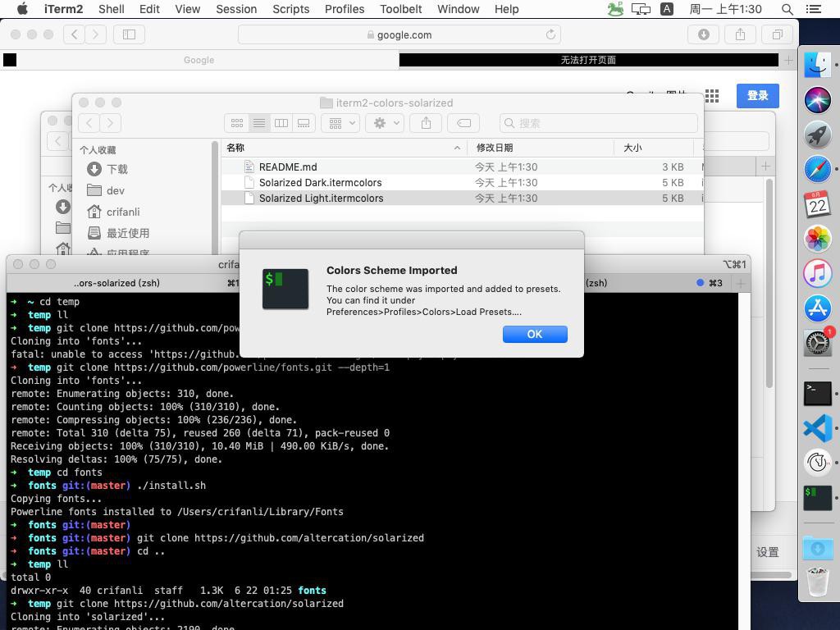This screenshot has width=840, height=630.
Task: Switch to the Google tab in Safari
Action: (199, 60)
